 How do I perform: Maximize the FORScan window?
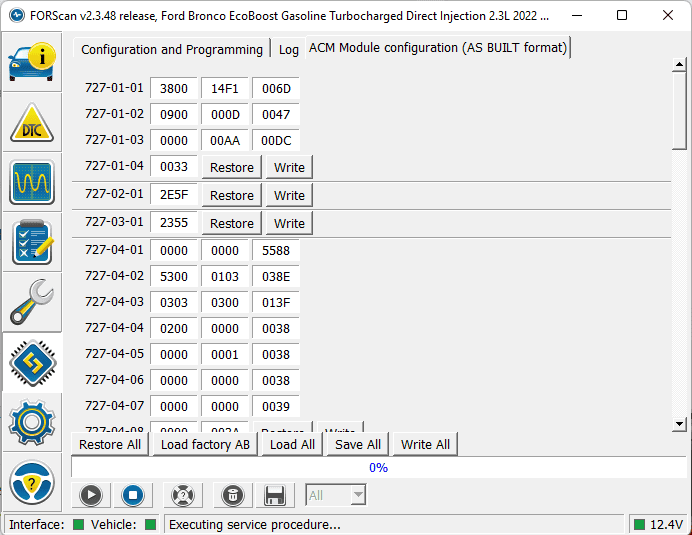coord(622,15)
